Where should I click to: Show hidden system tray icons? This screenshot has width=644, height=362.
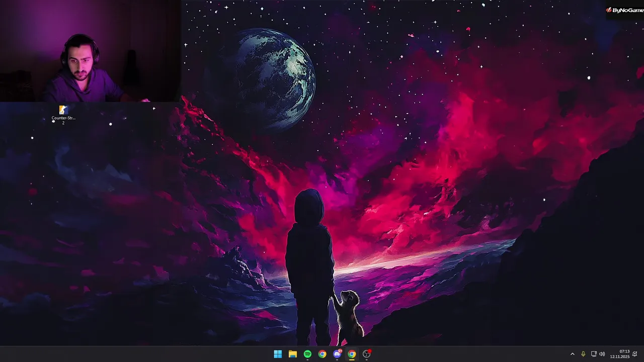[x=572, y=354]
